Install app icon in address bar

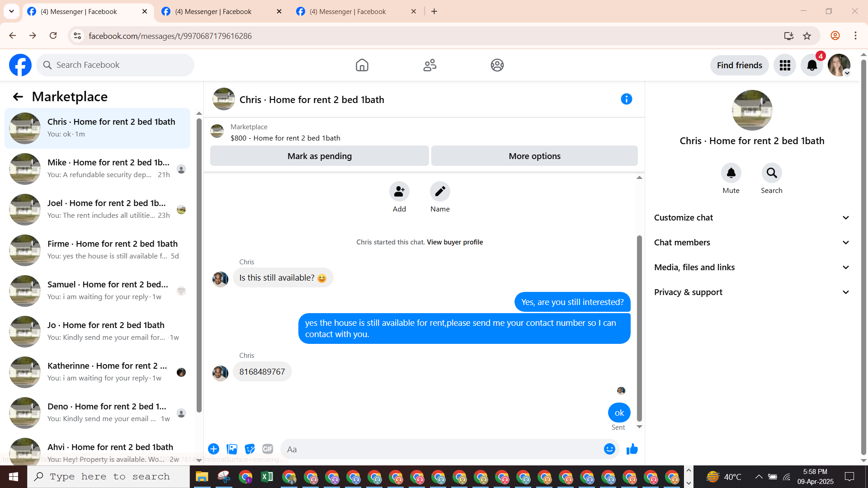coord(789,36)
